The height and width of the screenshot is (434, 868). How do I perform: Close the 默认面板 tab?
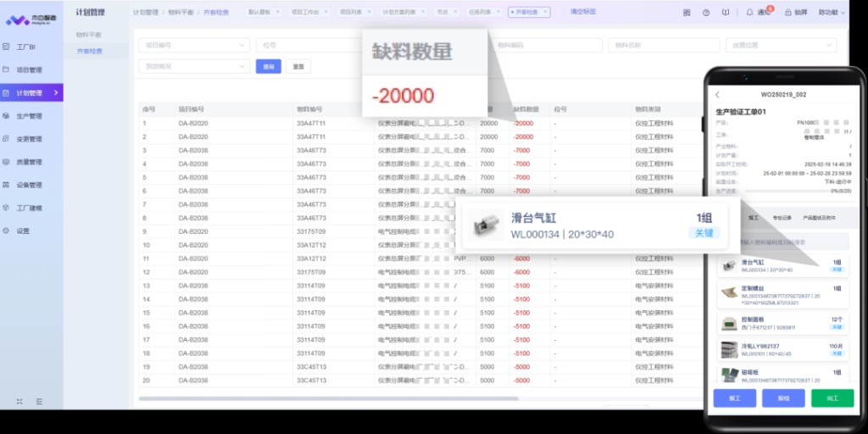[x=277, y=12]
